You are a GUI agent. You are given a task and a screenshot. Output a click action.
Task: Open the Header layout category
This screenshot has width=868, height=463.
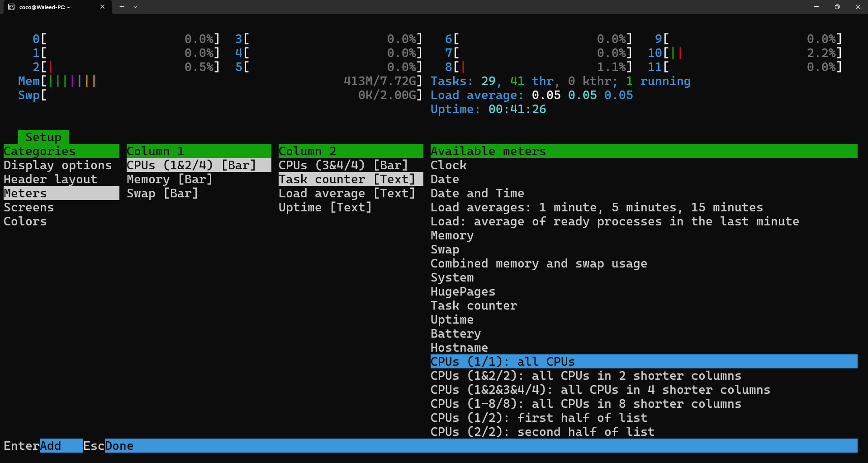(50, 179)
